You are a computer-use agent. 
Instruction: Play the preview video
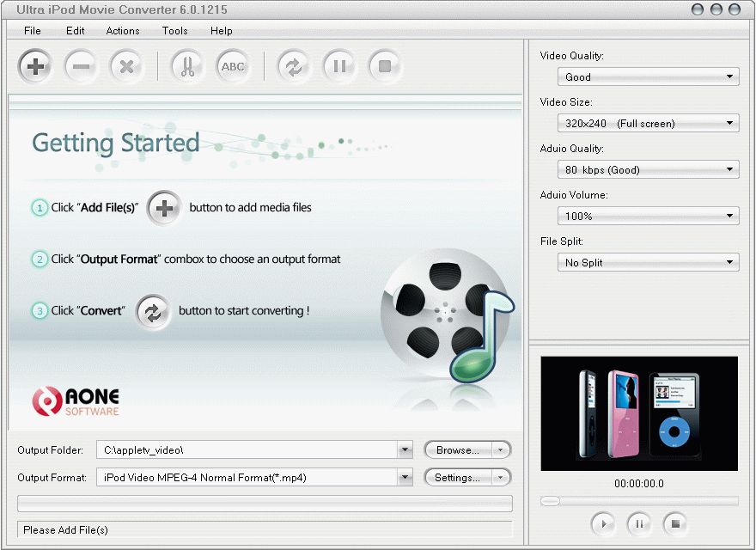tap(603, 523)
